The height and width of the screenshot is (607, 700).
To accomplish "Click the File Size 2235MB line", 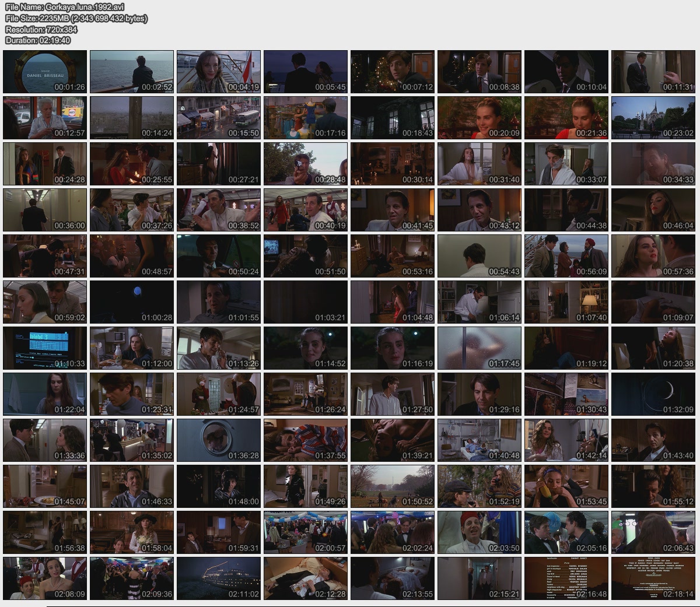I will 76,18.
